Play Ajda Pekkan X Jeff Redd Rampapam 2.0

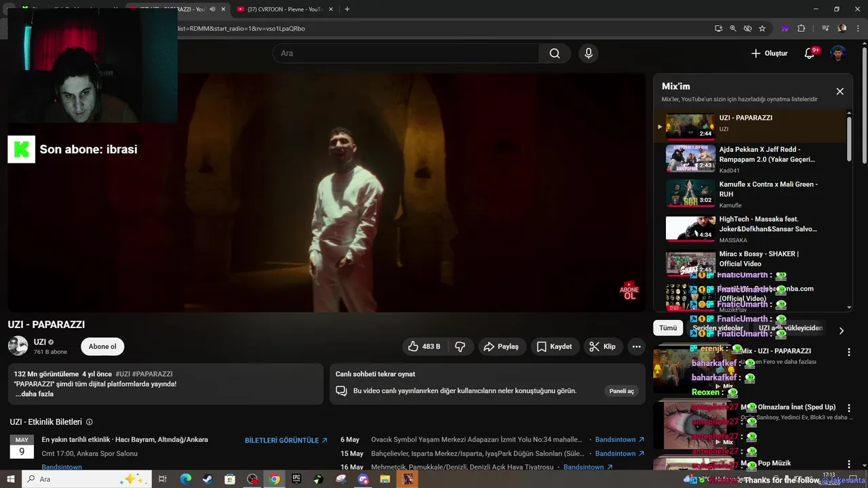click(751, 159)
